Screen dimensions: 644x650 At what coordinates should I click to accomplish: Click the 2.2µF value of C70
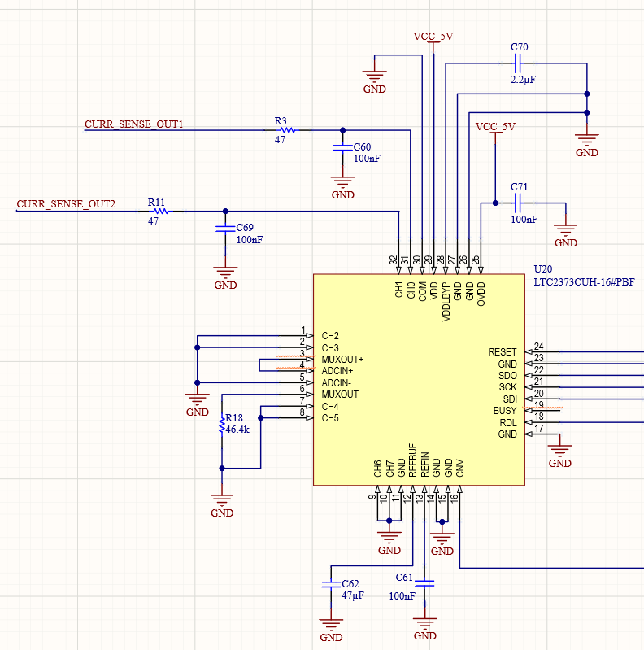523,80
